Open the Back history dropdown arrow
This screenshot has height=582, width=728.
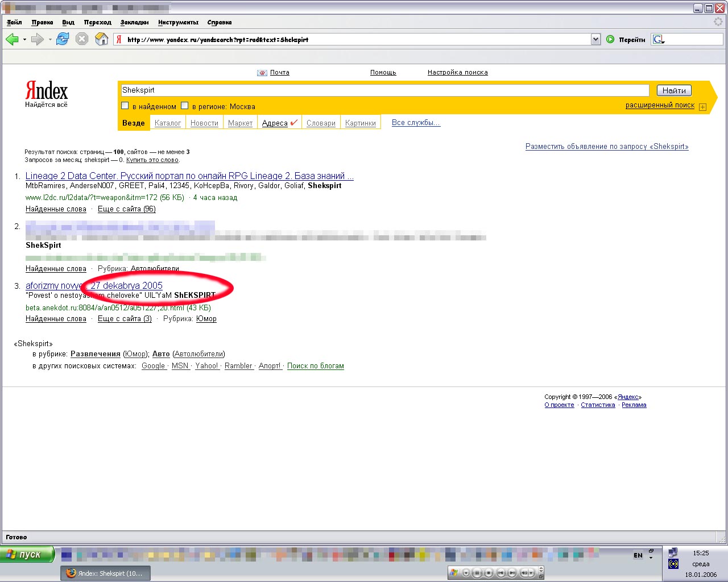coord(24,40)
